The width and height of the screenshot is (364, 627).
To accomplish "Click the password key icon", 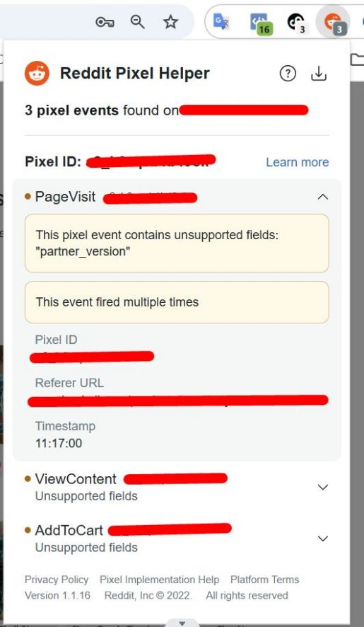I will tap(105, 23).
